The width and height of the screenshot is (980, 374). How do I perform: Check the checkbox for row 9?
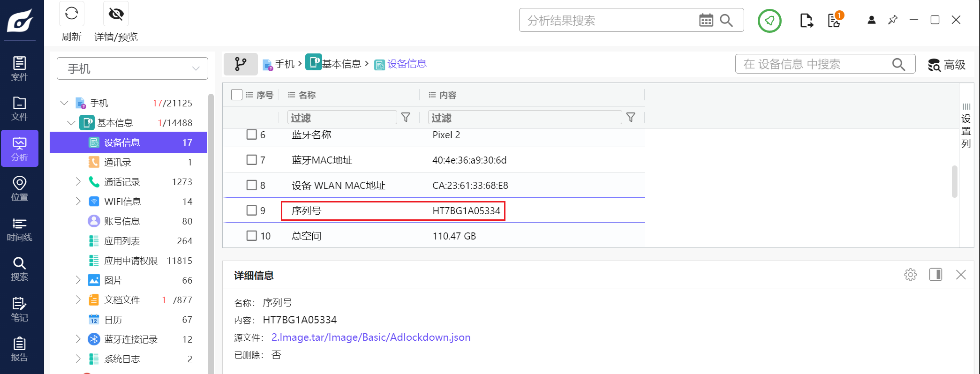(252, 210)
